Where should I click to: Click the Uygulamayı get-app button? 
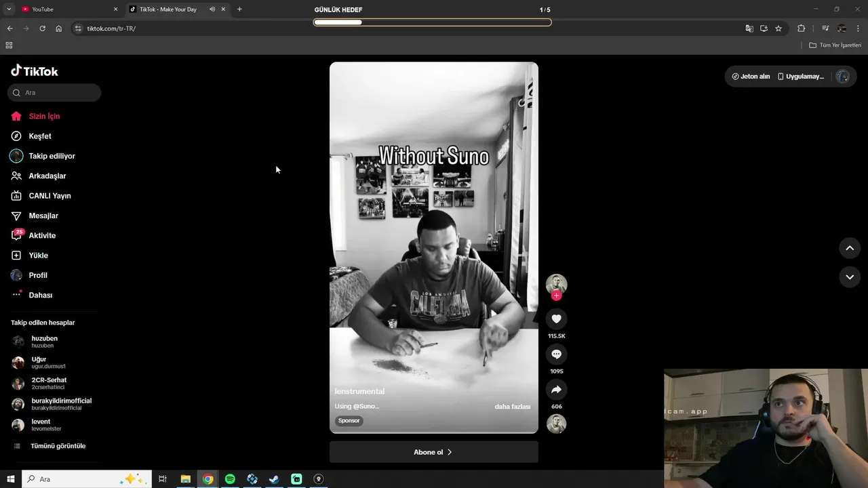(801, 77)
